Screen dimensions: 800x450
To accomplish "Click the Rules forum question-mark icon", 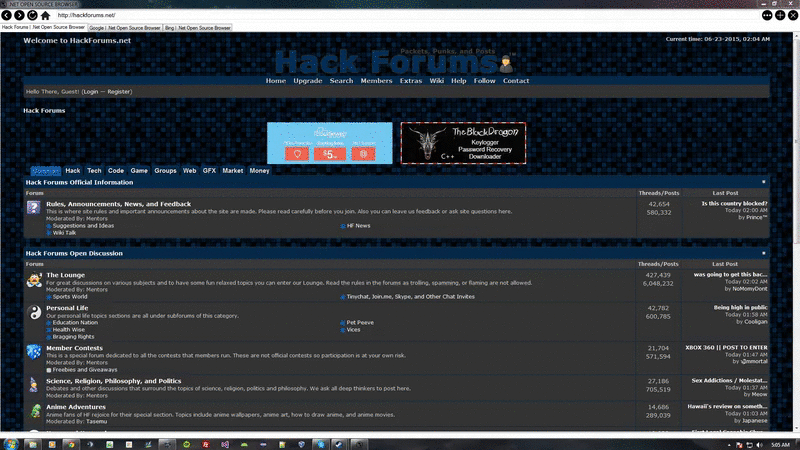I will tap(34, 207).
